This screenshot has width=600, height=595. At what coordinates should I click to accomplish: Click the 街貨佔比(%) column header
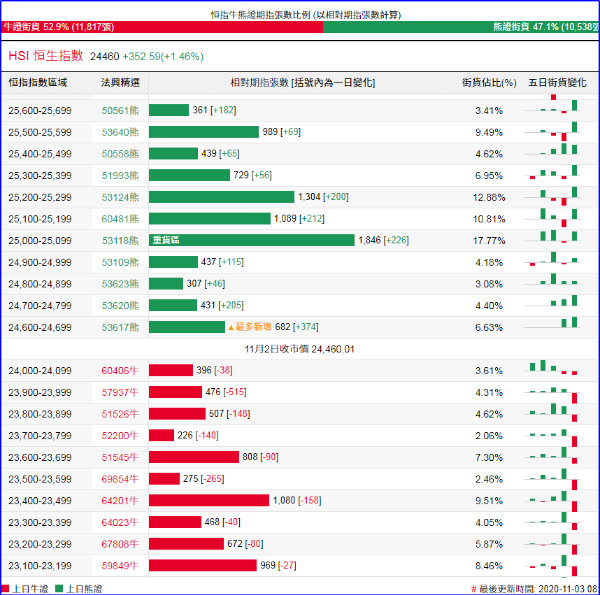coord(489,83)
